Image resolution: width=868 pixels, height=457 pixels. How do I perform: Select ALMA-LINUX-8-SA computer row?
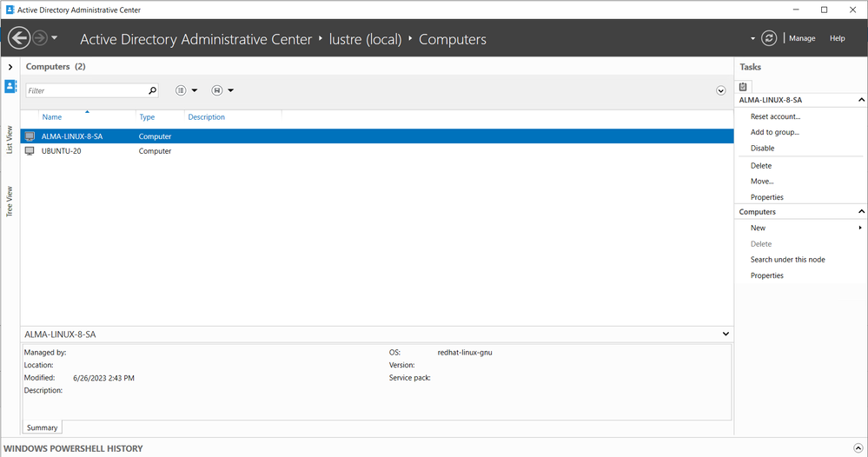tap(377, 136)
